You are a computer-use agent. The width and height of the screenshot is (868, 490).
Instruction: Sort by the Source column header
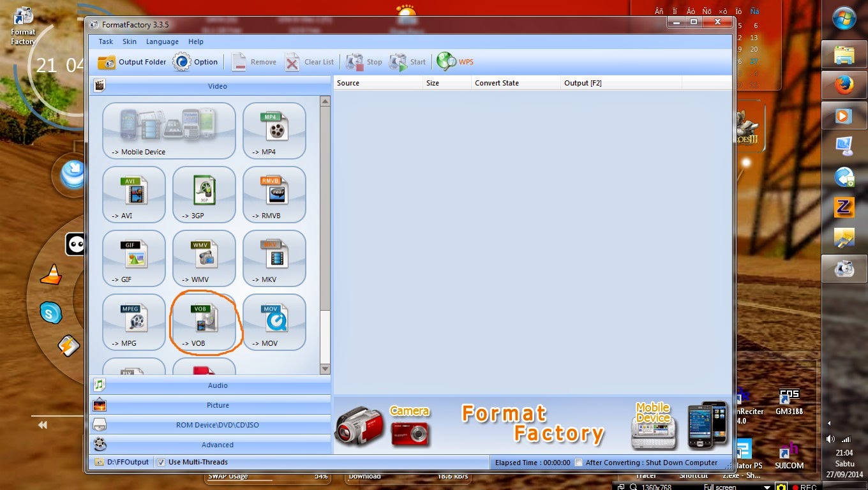click(x=378, y=83)
